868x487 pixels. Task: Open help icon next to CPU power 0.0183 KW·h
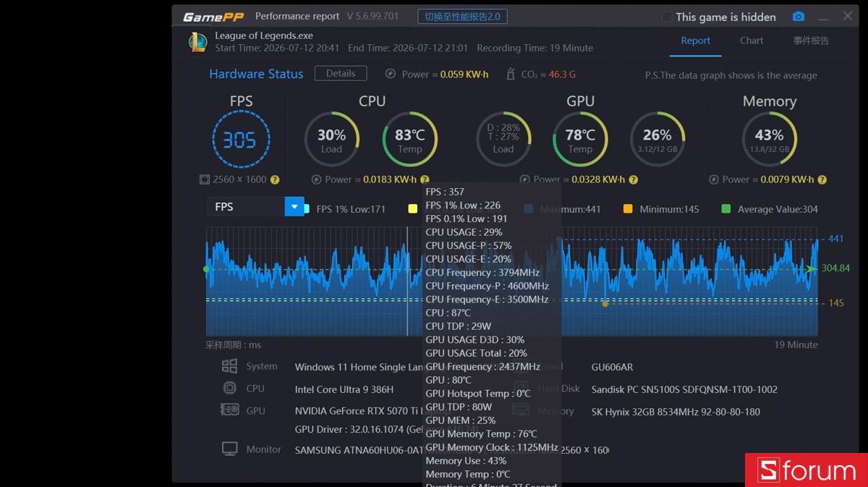tap(425, 179)
